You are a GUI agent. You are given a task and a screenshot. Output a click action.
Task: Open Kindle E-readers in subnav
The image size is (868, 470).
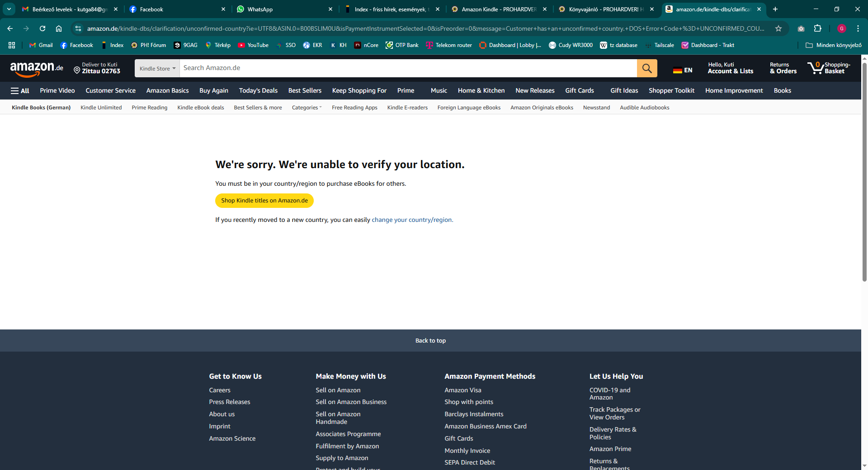pos(407,108)
